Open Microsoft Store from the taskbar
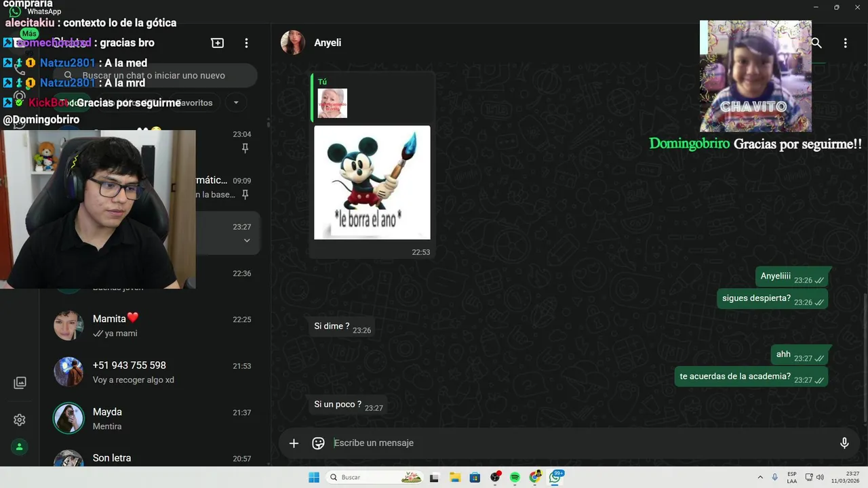The width and height of the screenshot is (868, 488). (475, 477)
